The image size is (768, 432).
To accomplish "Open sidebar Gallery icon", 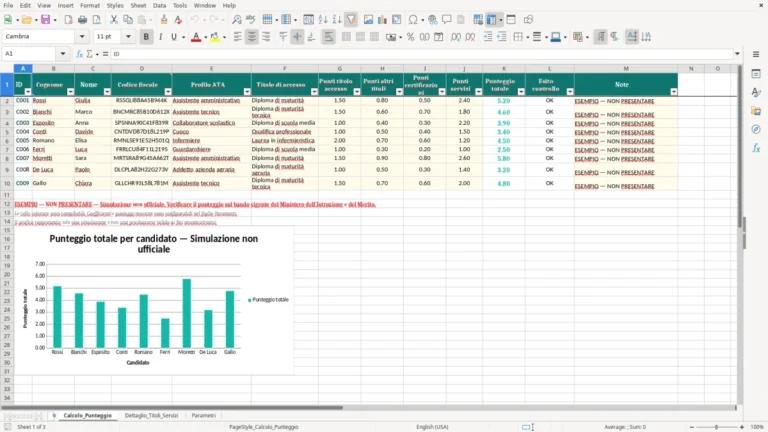I will 756,111.
